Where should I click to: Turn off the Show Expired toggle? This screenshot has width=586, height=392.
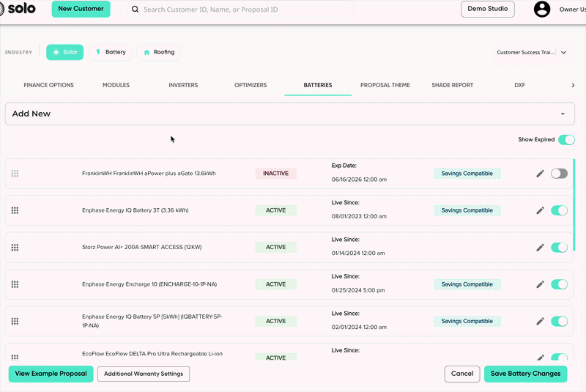pos(566,140)
